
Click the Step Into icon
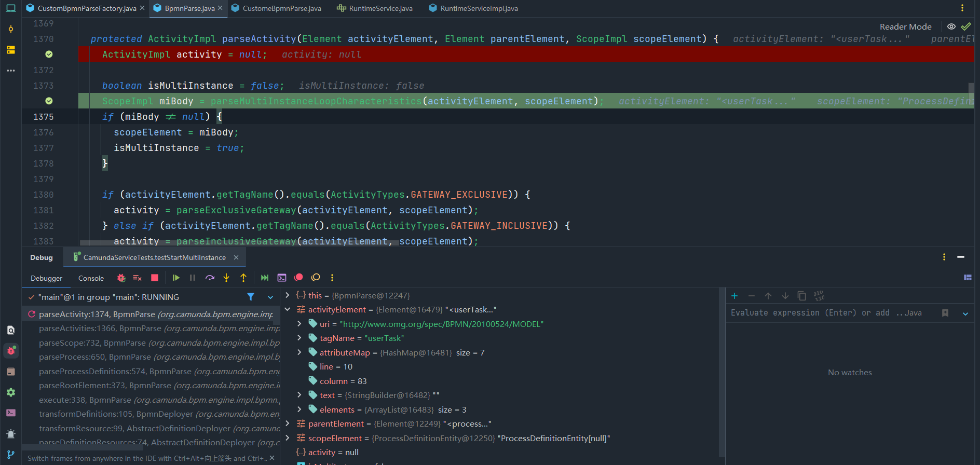[x=226, y=278]
